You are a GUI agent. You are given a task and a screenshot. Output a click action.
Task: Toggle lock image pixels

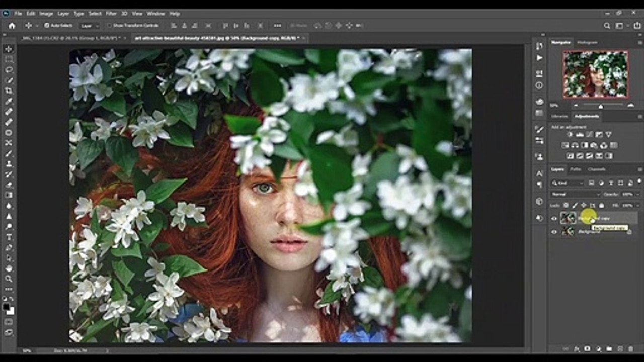point(575,205)
